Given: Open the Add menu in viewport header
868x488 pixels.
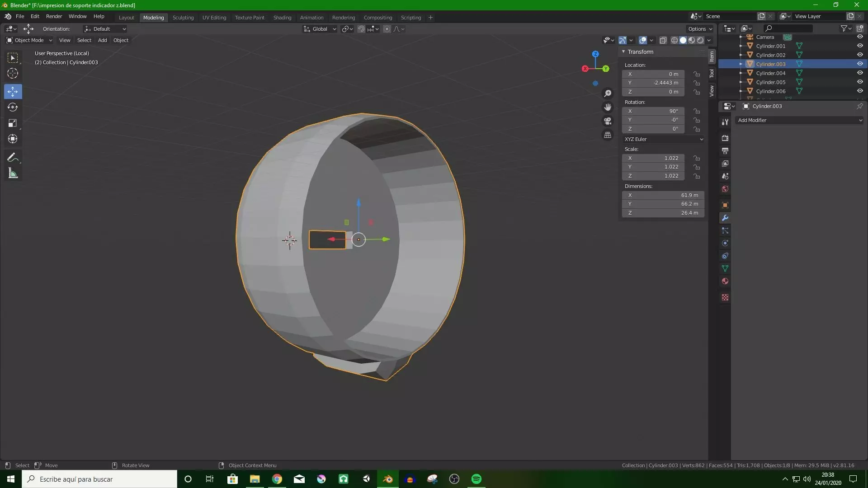Looking at the screenshot, I should tap(102, 40).
